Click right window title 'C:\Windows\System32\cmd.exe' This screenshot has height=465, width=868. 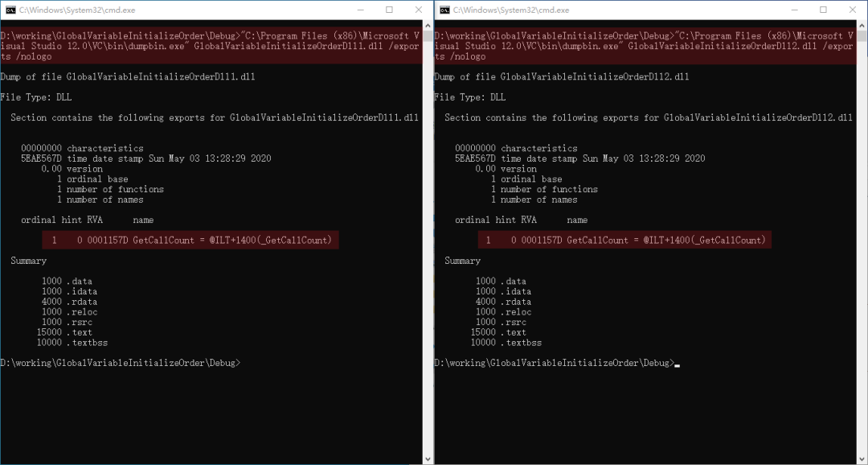pos(511,10)
